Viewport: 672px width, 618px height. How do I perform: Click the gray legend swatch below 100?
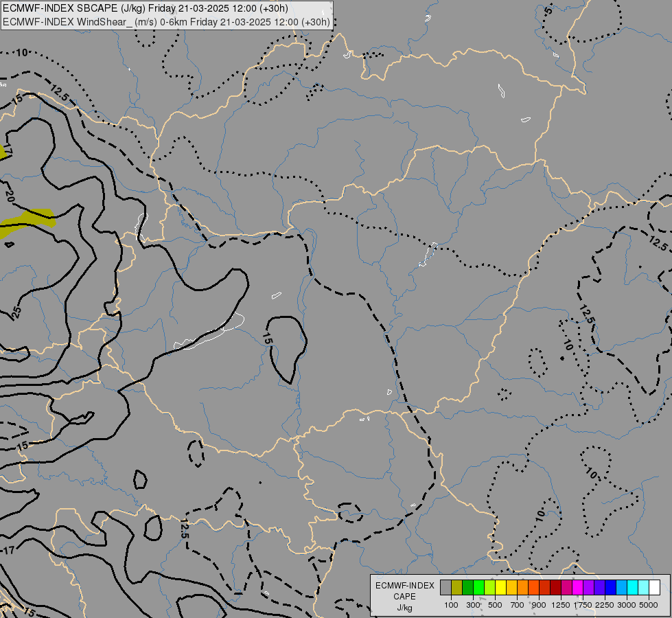[x=445, y=588]
